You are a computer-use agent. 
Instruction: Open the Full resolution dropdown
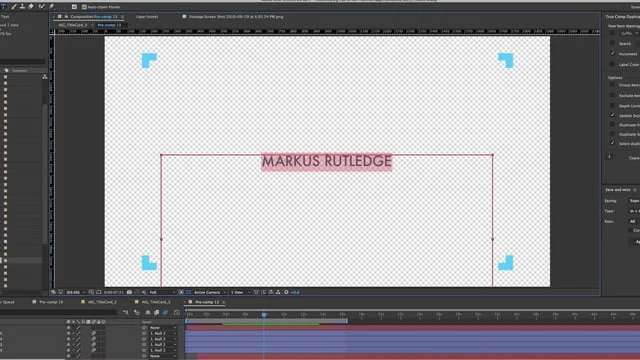coord(162,292)
